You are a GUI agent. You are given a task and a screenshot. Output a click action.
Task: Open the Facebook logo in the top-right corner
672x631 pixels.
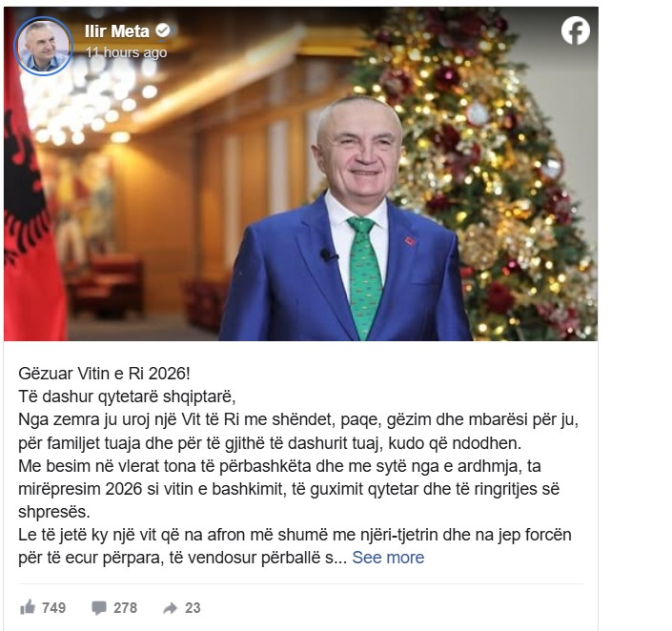[575, 31]
